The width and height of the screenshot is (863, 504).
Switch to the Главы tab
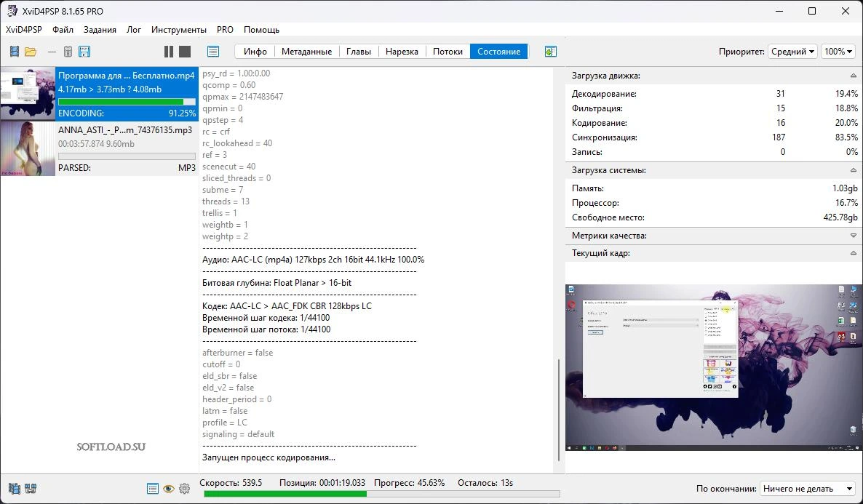click(x=358, y=51)
